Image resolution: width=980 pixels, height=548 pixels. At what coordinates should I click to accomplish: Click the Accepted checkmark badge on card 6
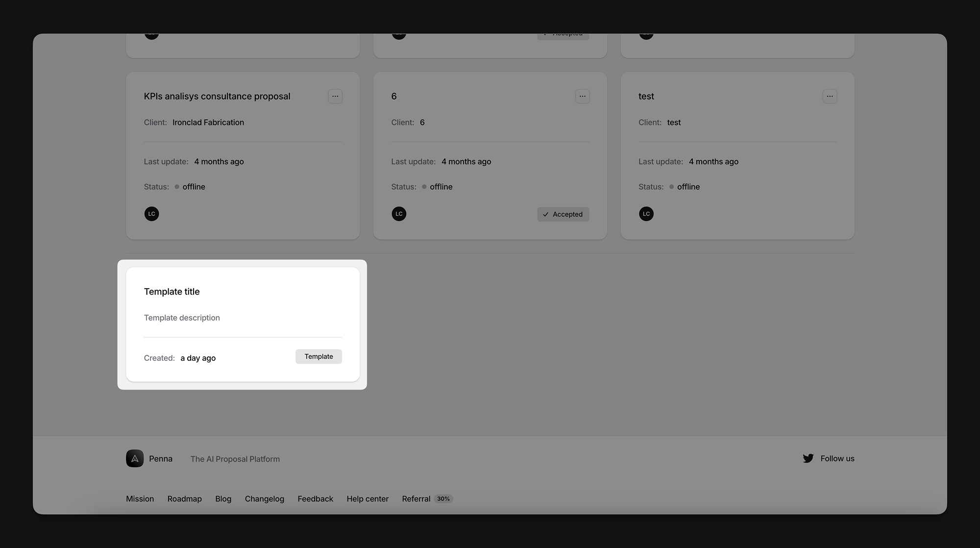[x=563, y=214]
